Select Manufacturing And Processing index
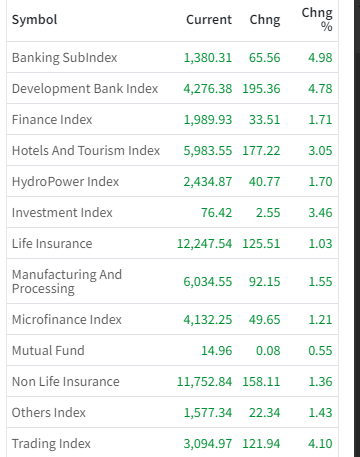 pyautogui.click(x=67, y=281)
